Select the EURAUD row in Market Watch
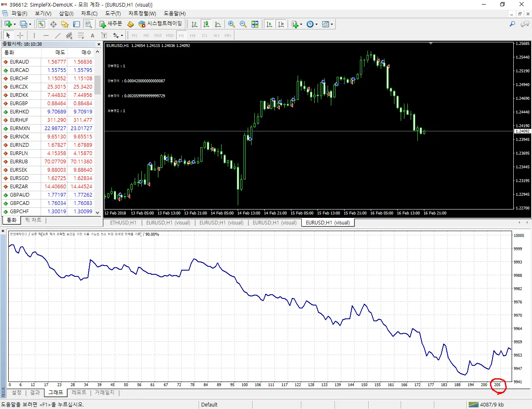The image size is (532, 409). click(48, 62)
